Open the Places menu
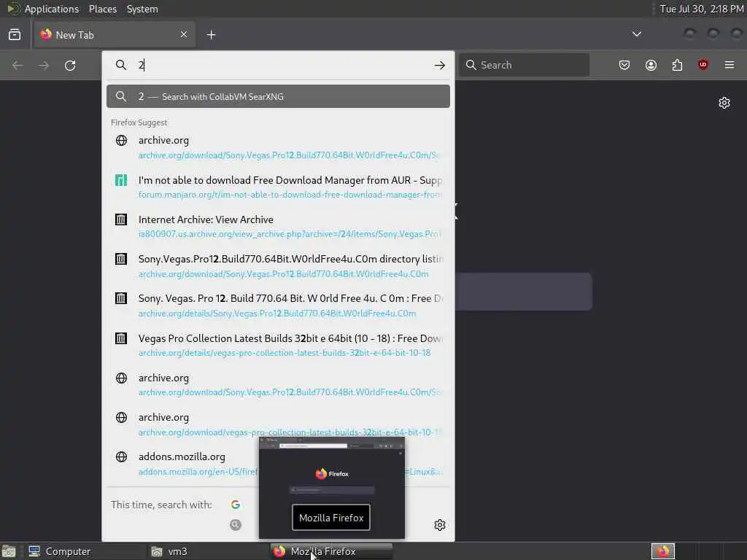This screenshot has width=747, height=560. (x=102, y=9)
